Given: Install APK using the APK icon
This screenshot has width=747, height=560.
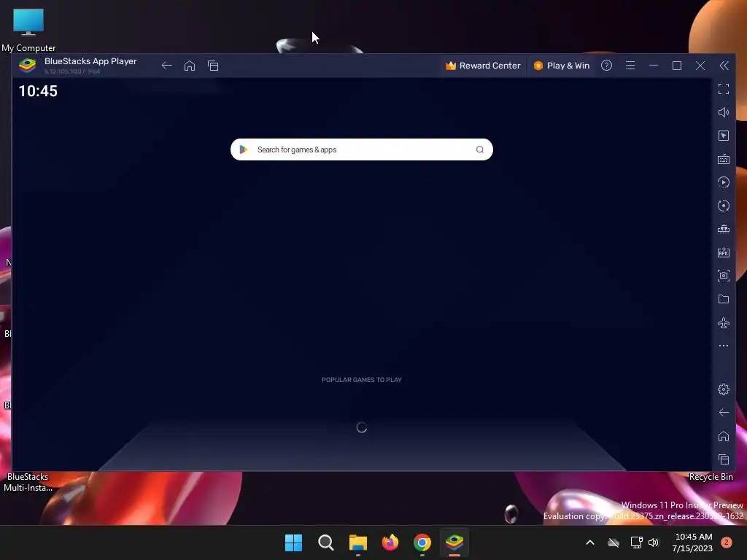Looking at the screenshot, I should [x=724, y=252].
